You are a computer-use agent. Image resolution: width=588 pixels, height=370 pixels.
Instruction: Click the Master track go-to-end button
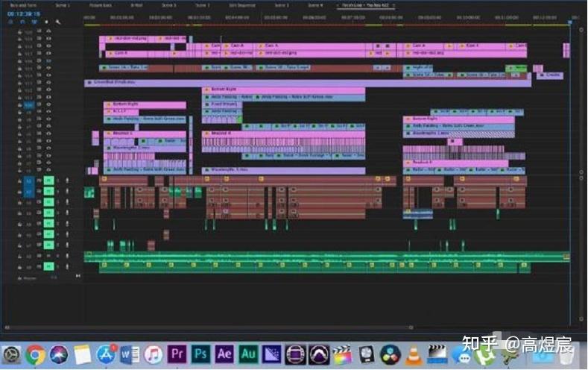pyautogui.click(x=78, y=277)
